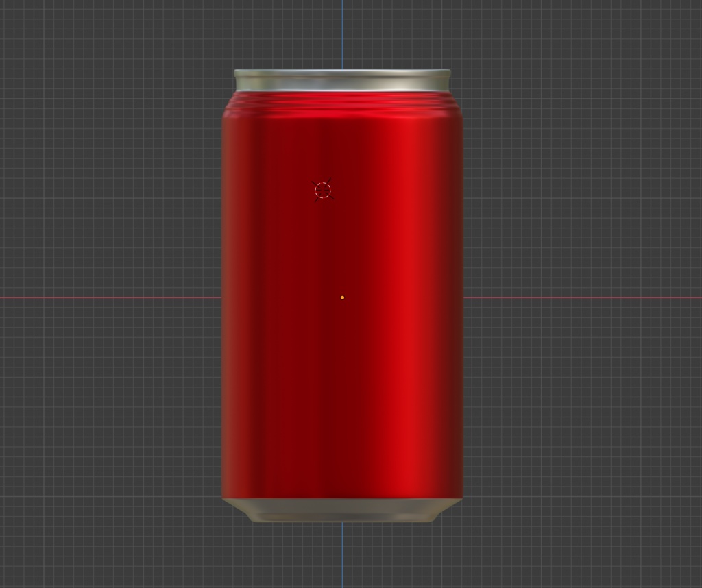Click the ribbed neck area of the can
702x588 pixels.
click(x=343, y=104)
